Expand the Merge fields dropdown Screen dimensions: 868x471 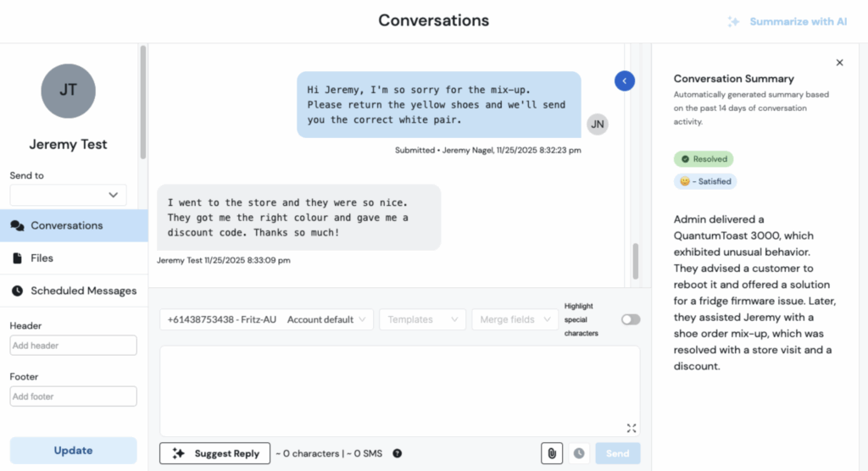[515, 319]
